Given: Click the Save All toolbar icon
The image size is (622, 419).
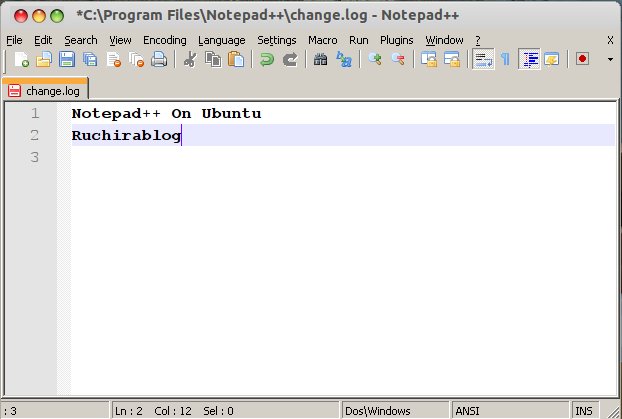Looking at the screenshot, I should [90, 60].
